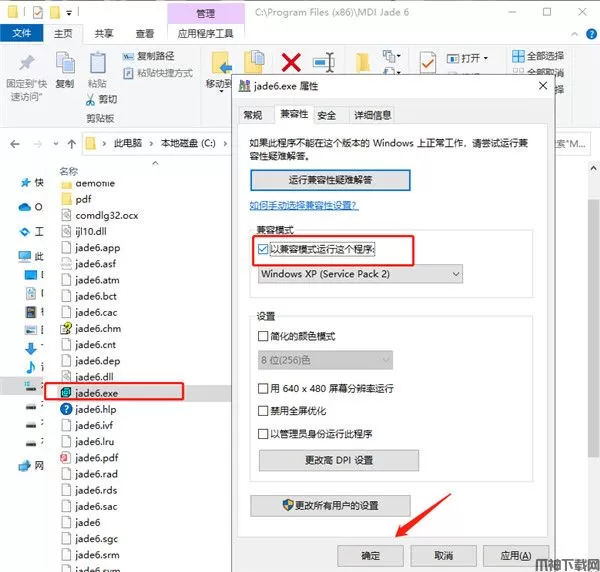Enable disable fullscreen optimizations checkbox
The width and height of the screenshot is (600, 572).
point(263,411)
